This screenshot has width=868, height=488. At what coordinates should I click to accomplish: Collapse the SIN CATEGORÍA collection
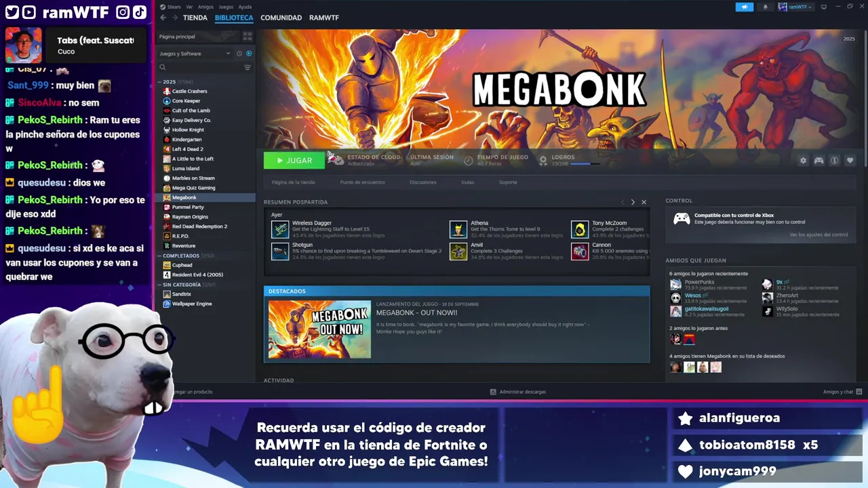[159, 285]
